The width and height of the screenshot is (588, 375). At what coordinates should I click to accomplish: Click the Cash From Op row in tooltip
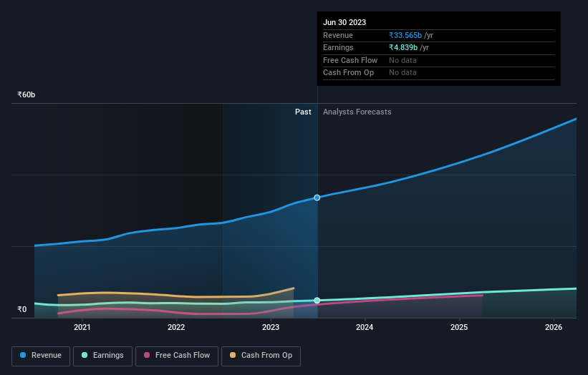tap(439, 73)
